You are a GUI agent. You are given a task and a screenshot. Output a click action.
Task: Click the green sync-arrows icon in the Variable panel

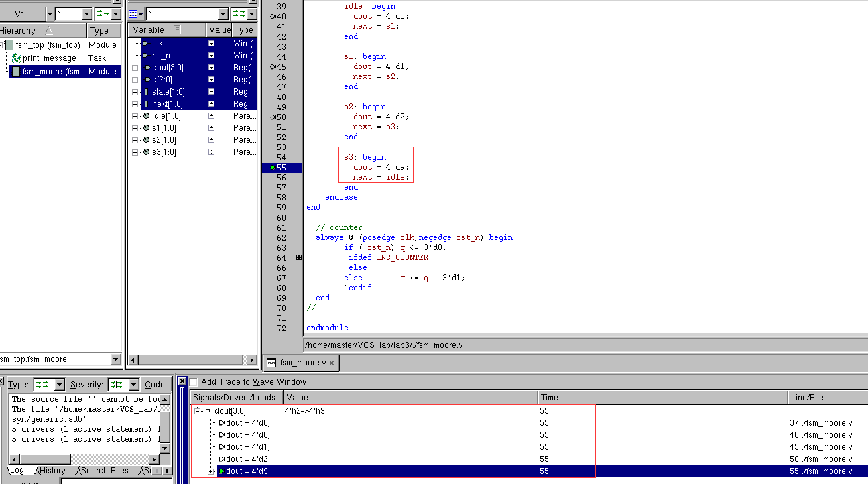[x=238, y=13]
